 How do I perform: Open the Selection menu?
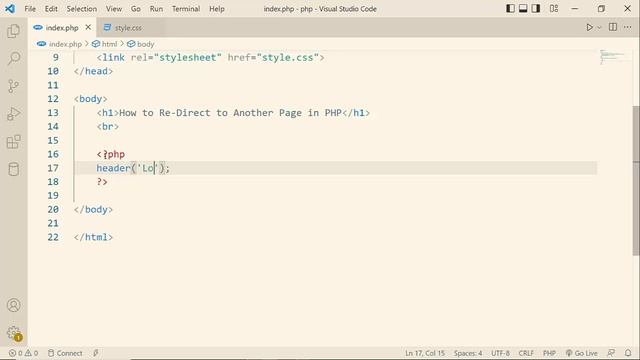pos(82,9)
